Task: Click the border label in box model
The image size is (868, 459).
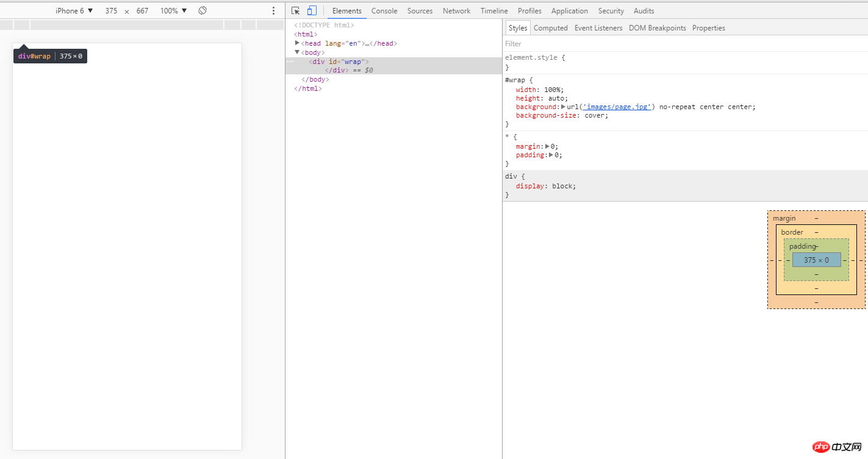Action: (x=792, y=232)
